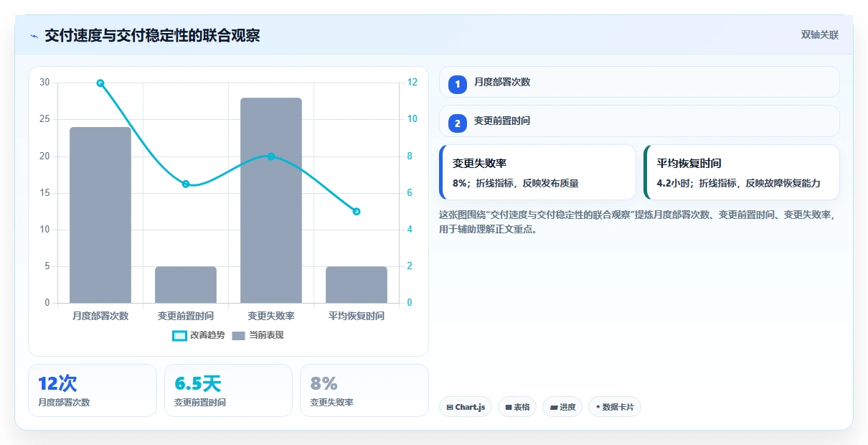Click the trend line point above 变更失败率
This screenshot has width=868, height=445.
tap(271, 156)
